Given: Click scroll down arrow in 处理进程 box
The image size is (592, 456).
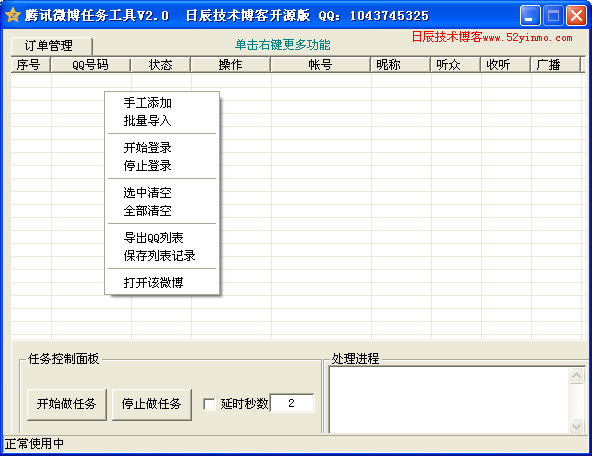Looking at the screenshot, I should (576, 426).
